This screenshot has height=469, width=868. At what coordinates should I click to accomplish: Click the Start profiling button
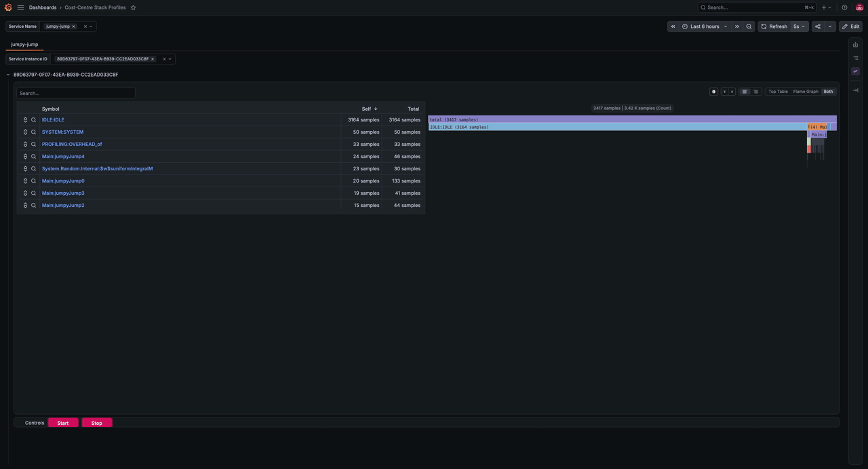point(63,423)
